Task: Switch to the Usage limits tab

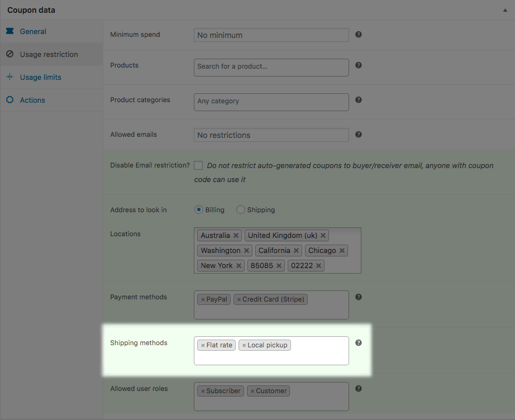Action: 40,78
